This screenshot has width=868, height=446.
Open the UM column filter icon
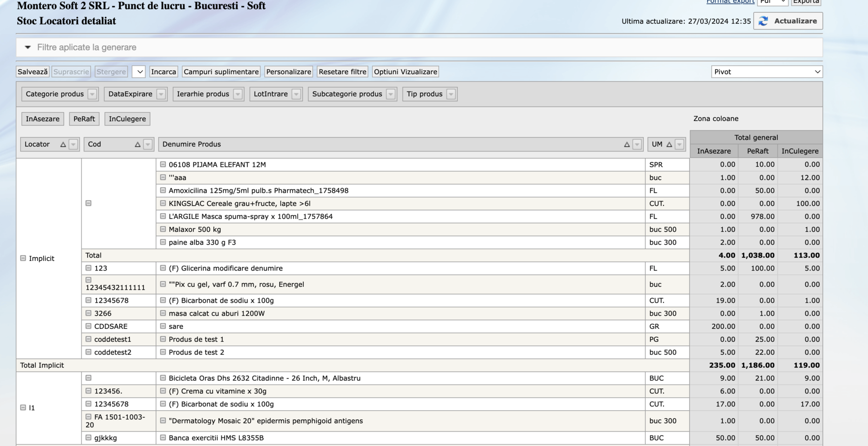(679, 144)
